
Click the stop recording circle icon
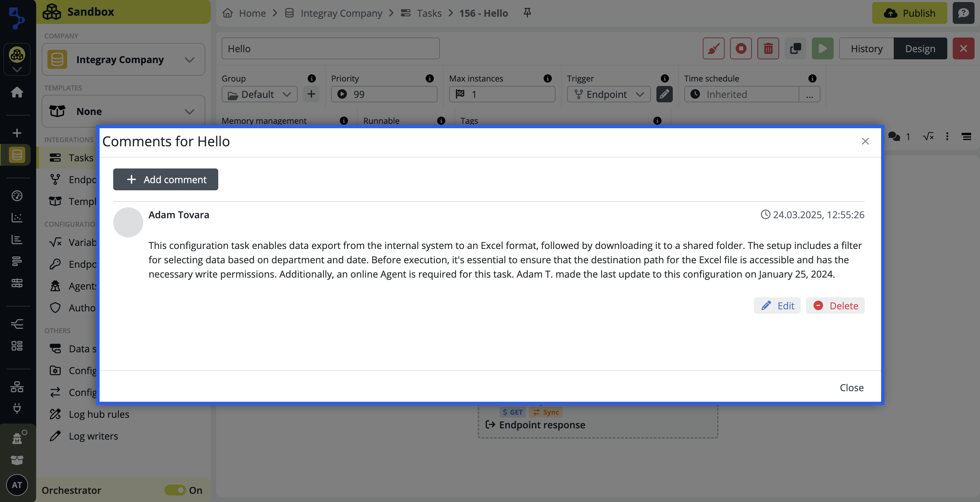[x=740, y=48]
